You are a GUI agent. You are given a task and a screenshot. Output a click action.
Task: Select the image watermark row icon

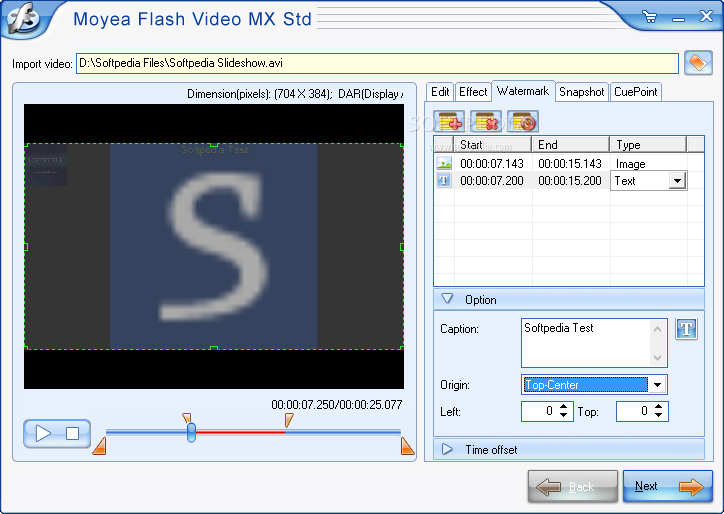[x=444, y=163]
